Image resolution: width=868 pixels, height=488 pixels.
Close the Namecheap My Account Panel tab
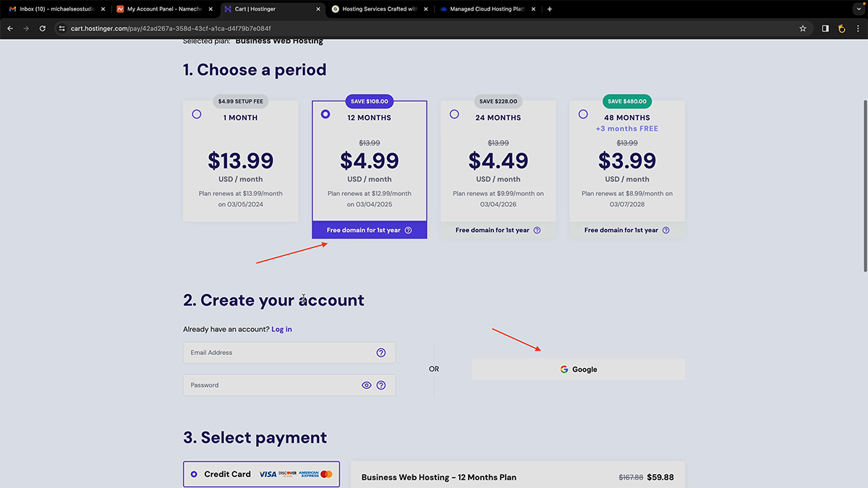[210, 9]
